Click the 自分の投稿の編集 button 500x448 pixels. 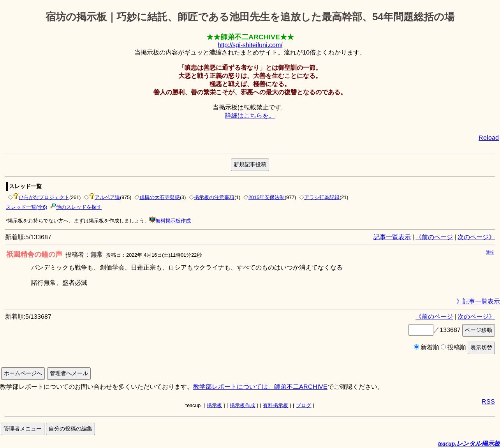coord(70,429)
